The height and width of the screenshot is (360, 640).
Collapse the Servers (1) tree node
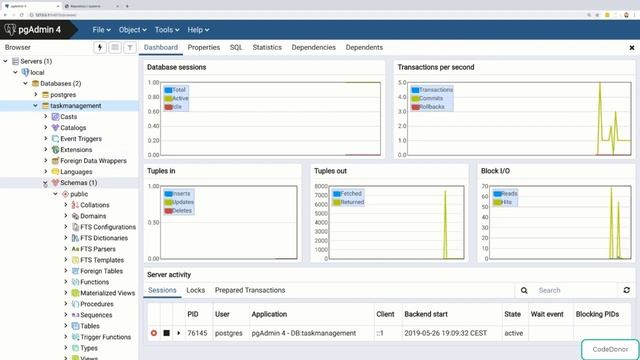pos(6,61)
